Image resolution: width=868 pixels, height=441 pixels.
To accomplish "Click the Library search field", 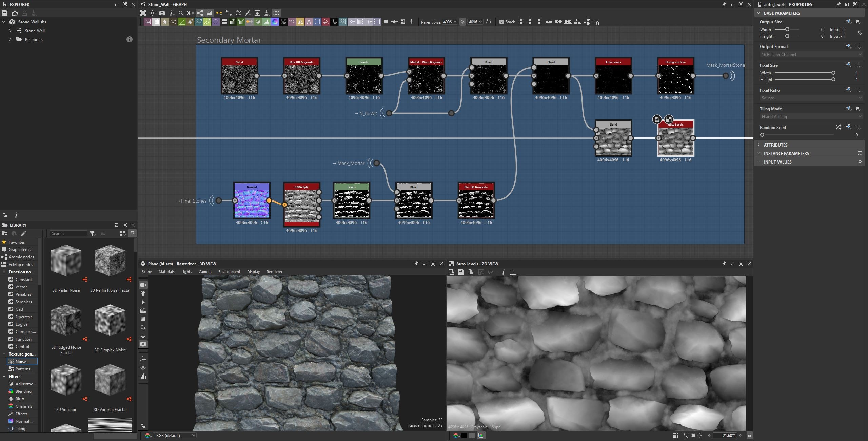I will (x=68, y=233).
